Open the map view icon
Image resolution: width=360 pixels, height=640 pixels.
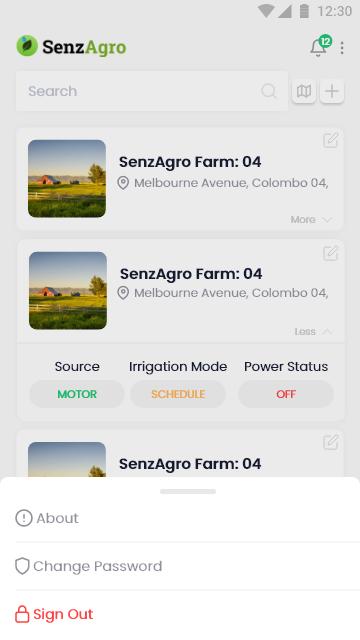(304, 91)
